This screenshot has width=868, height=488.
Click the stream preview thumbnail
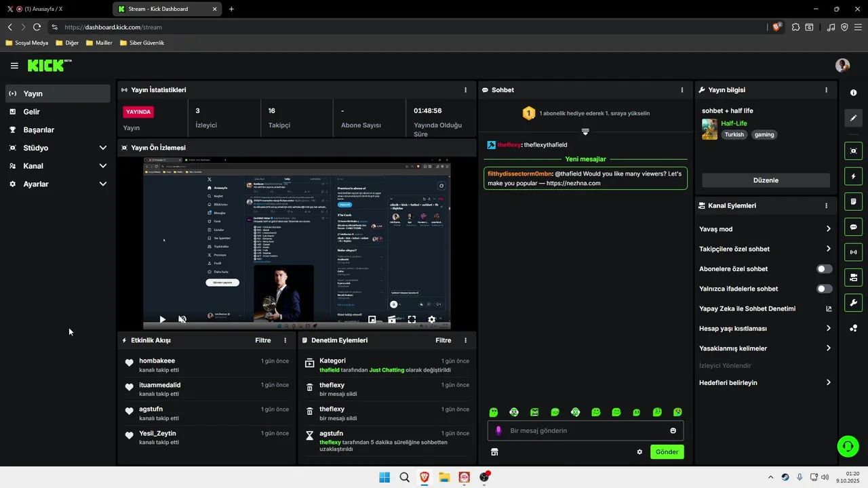tap(297, 243)
